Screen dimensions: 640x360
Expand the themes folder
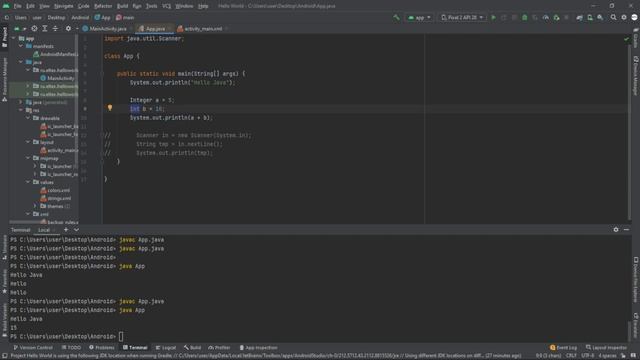[35, 206]
